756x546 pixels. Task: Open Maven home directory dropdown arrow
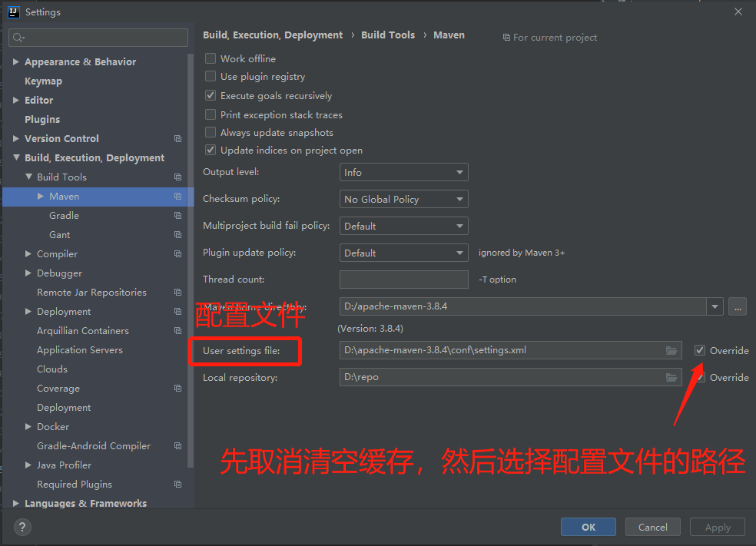(715, 306)
